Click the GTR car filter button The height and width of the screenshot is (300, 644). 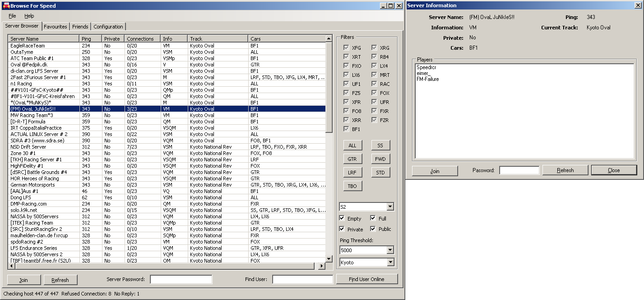tap(352, 159)
